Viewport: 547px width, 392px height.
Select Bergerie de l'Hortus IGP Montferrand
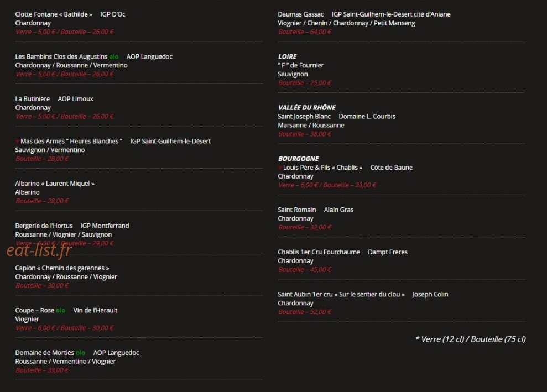72,226
